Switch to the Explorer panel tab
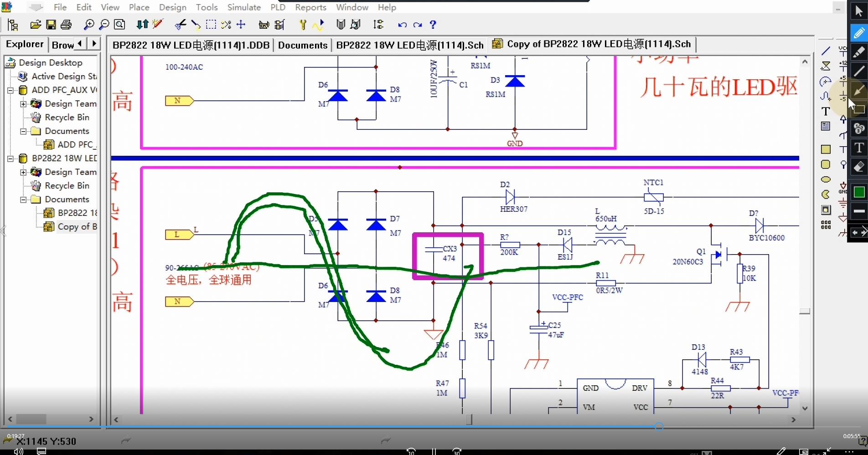868x455 pixels. [25, 44]
